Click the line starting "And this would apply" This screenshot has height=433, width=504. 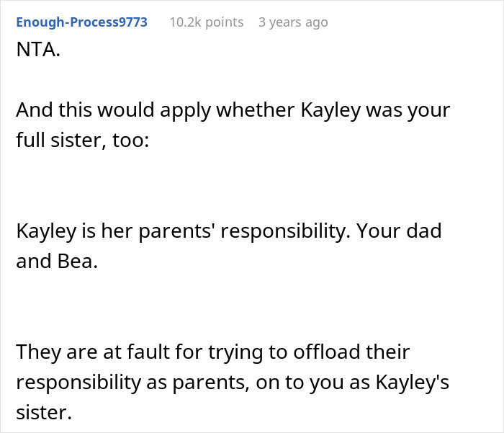(x=233, y=112)
